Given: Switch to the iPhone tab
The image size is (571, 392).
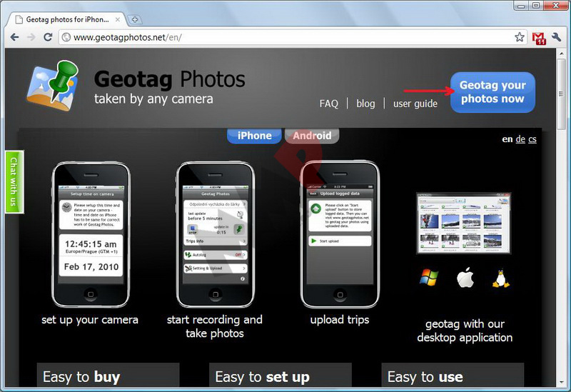Looking at the screenshot, I should 254,136.
